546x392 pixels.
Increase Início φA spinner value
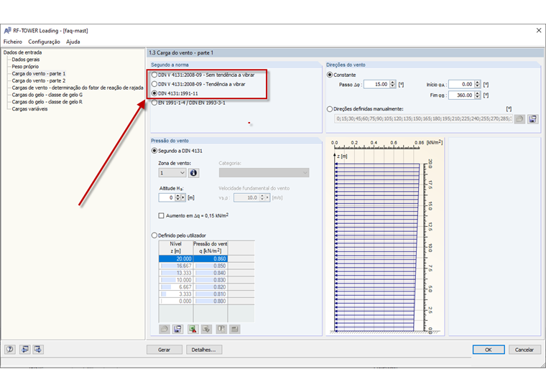[478, 83]
